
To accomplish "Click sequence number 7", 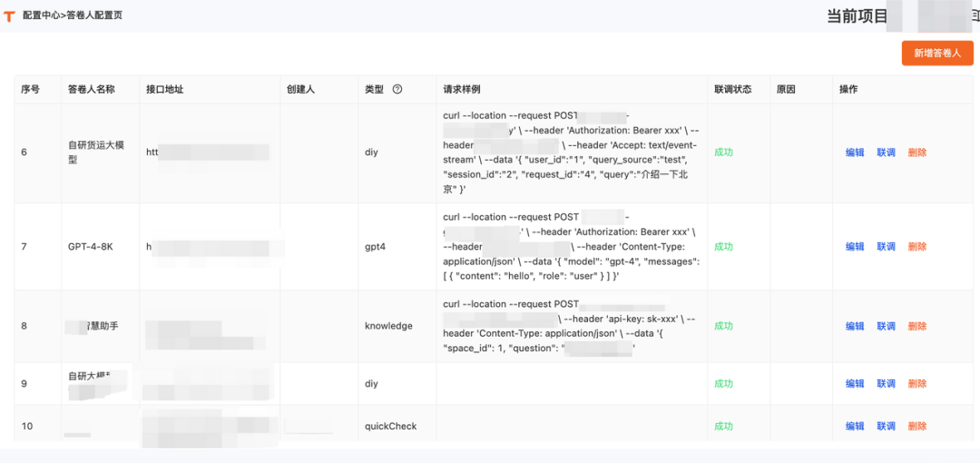I will [x=24, y=247].
